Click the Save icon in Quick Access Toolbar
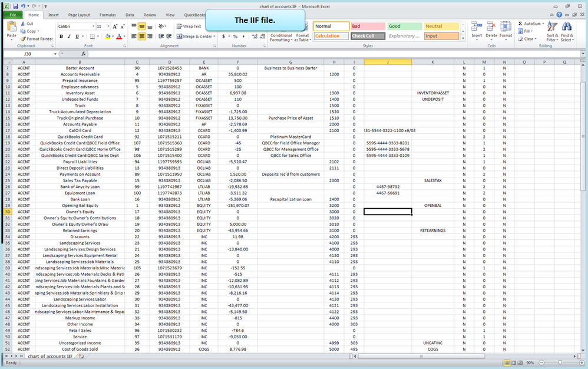 point(15,6)
